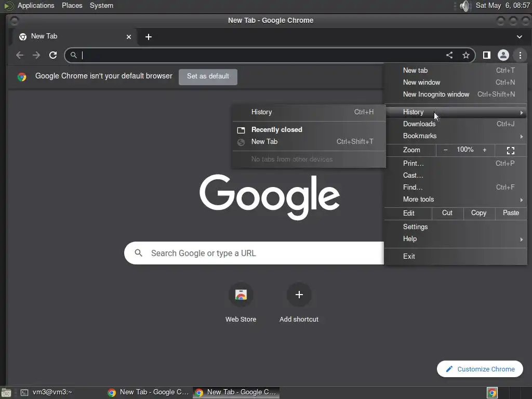The width and height of the screenshot is (532, 399).
Task: Bookmark this tab with the star icon
Action: coord(466,55)
